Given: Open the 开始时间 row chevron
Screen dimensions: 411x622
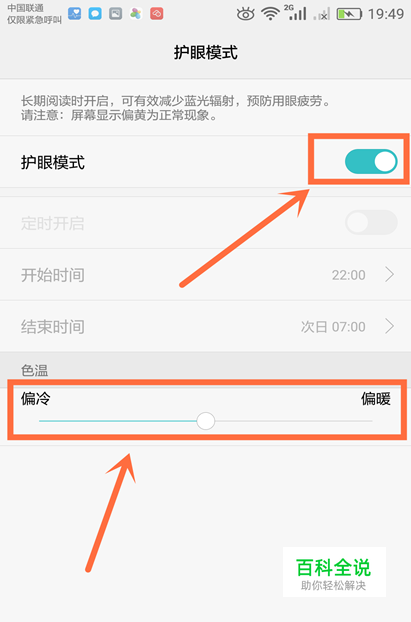Looking at the screenshot, I should tap(390, 275).
